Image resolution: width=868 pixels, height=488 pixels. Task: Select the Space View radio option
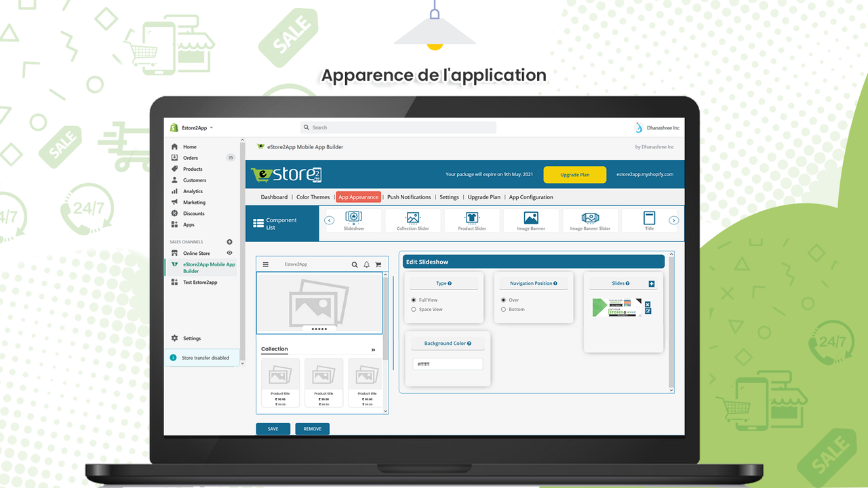[x=414, y=309]
